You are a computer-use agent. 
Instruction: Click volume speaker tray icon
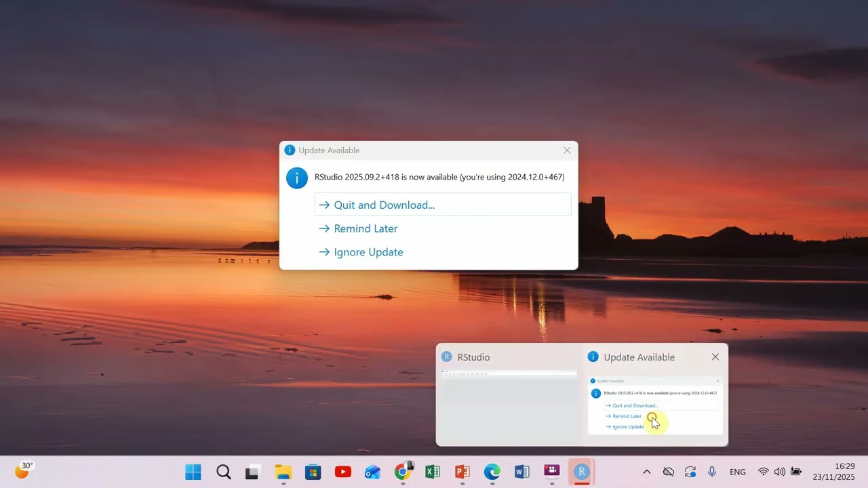780,472
